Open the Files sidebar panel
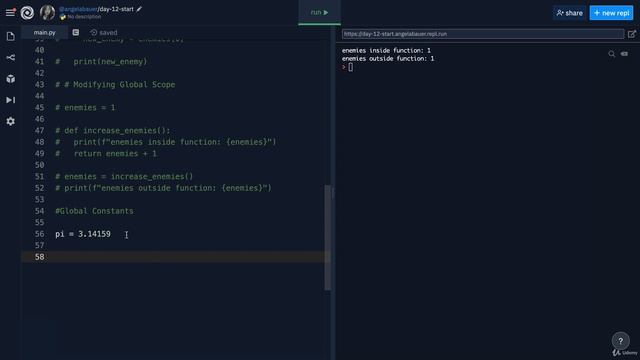This screenshot has height=360, width=640. click(x=11, y=36)
